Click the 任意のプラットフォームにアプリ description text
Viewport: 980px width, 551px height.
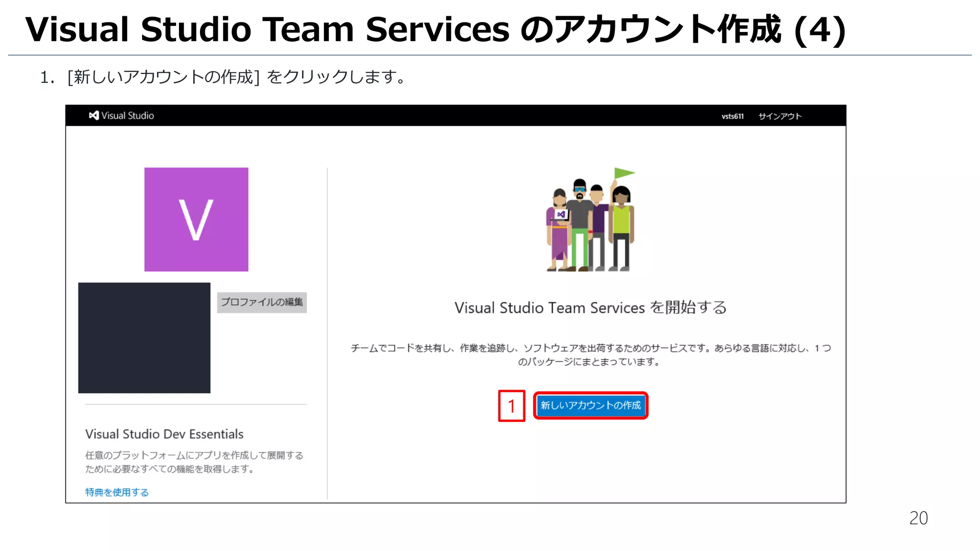pyautogui.click(x=194, y=462)
